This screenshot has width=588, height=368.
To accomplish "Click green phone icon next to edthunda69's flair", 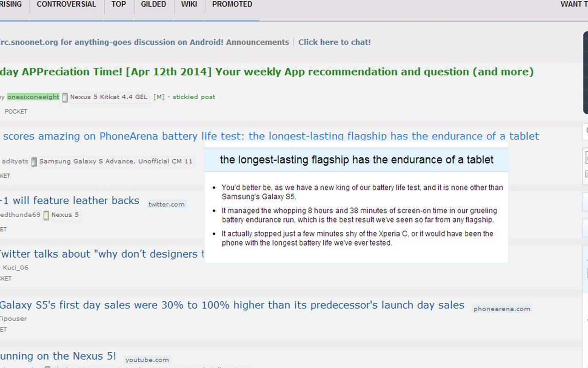I will (46, 215).
